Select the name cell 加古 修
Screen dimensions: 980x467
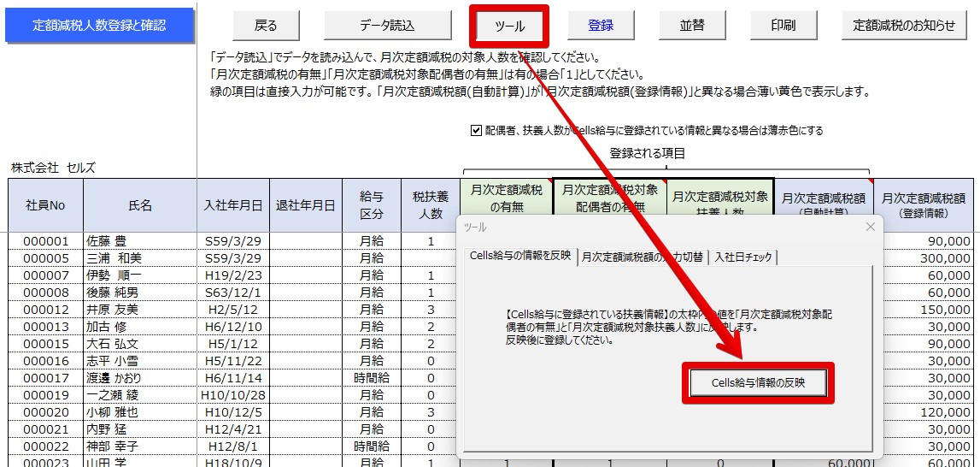tap(140, 327)
